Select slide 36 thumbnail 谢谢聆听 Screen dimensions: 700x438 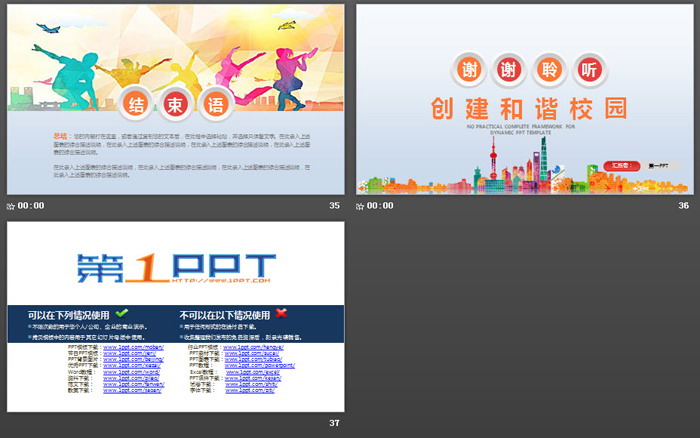[525, 100]
